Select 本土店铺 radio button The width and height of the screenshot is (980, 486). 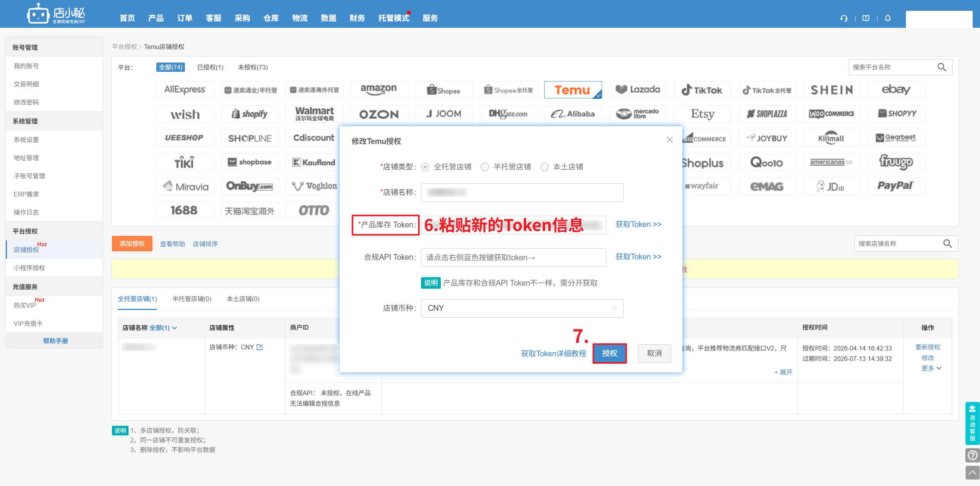(544, 167)
